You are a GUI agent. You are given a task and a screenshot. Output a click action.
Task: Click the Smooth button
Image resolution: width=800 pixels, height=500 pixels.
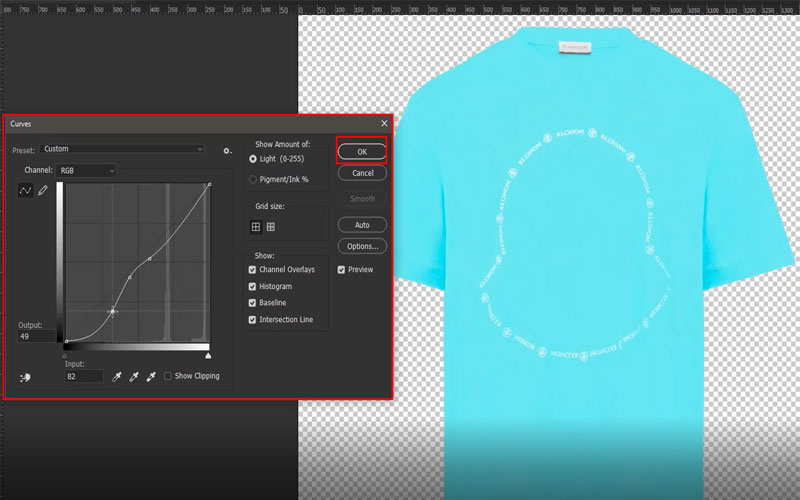(362, 198)
